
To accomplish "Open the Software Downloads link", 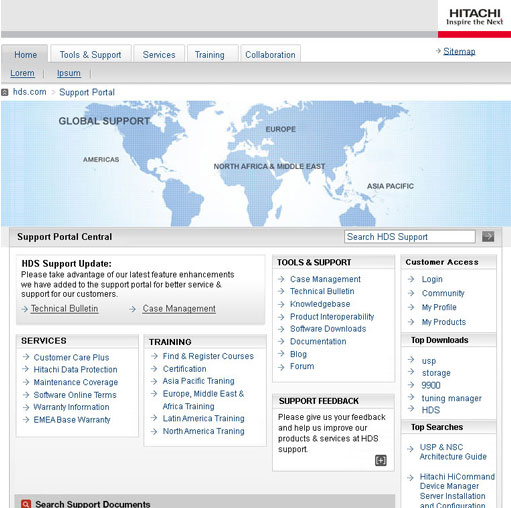I will [x=328, y=329].
